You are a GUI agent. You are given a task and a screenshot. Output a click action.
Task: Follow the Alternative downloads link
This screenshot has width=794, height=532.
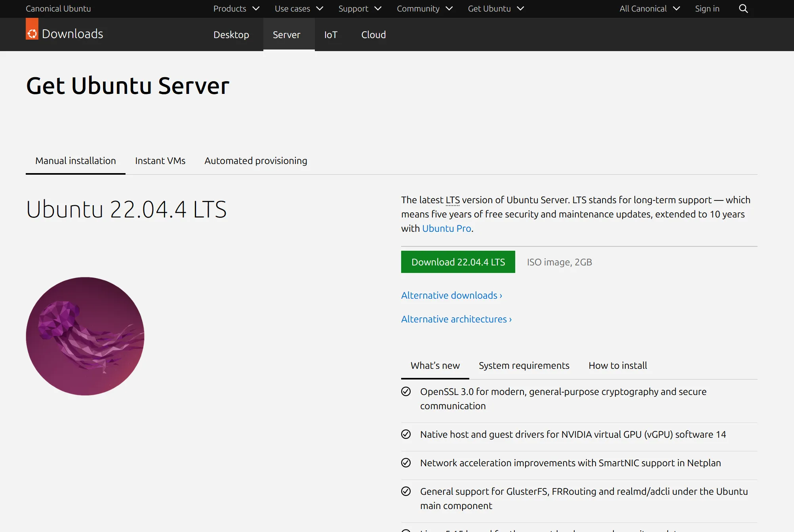pos(451,296)
